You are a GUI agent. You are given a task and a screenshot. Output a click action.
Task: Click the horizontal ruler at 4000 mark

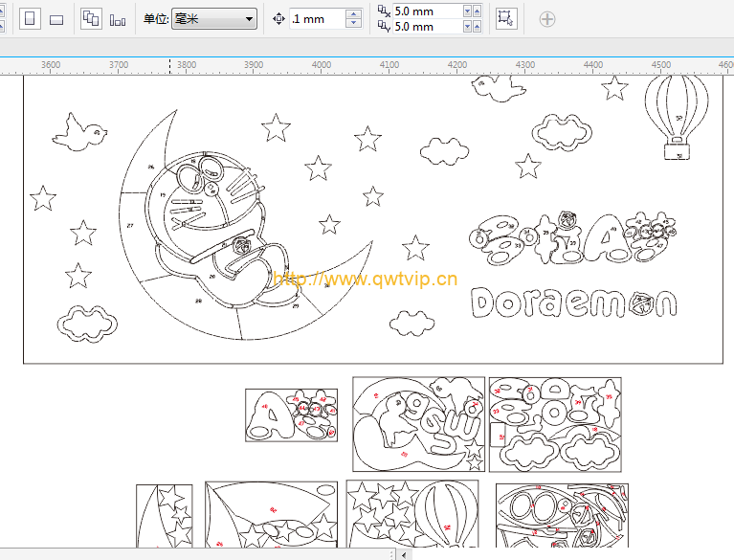(322, 65)
